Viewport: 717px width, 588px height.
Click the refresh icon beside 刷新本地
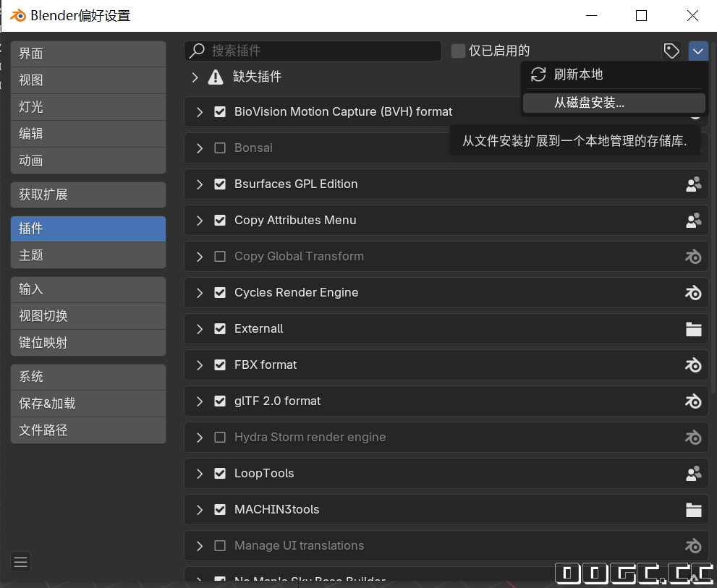(x=538, y=74)
